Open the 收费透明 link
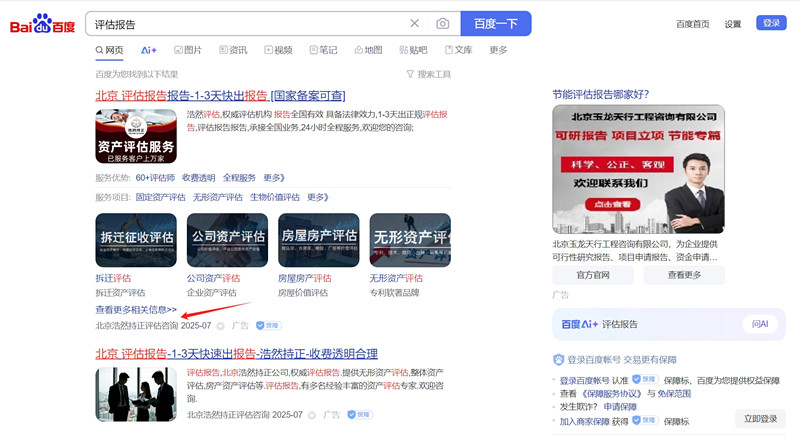The image size is (800, 436). pyautogui.click(x=198, y=177)
